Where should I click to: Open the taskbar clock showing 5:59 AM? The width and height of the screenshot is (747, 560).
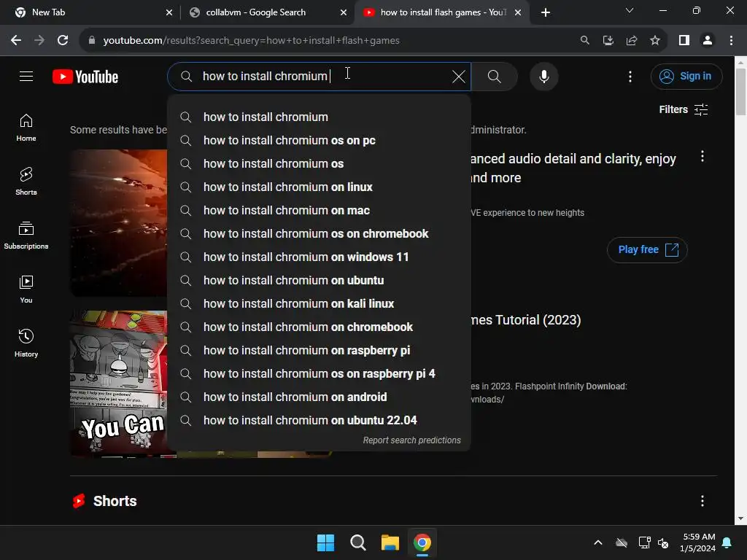[698, 542]
